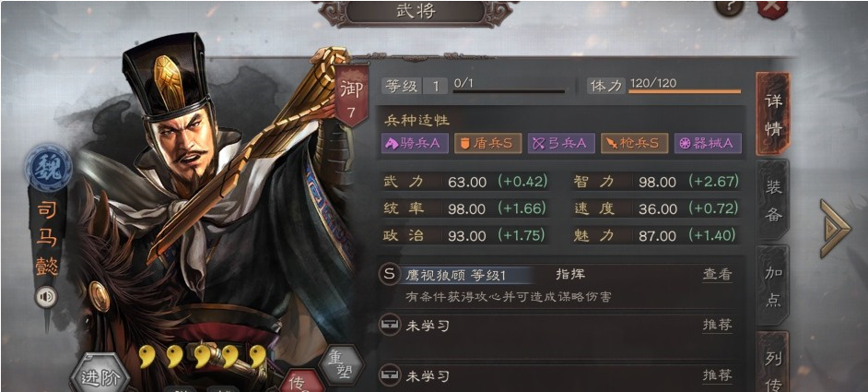Click the 弓兵A troop aptitude badge
Viewport: 868px width, 392px height.
coord(561,143)
